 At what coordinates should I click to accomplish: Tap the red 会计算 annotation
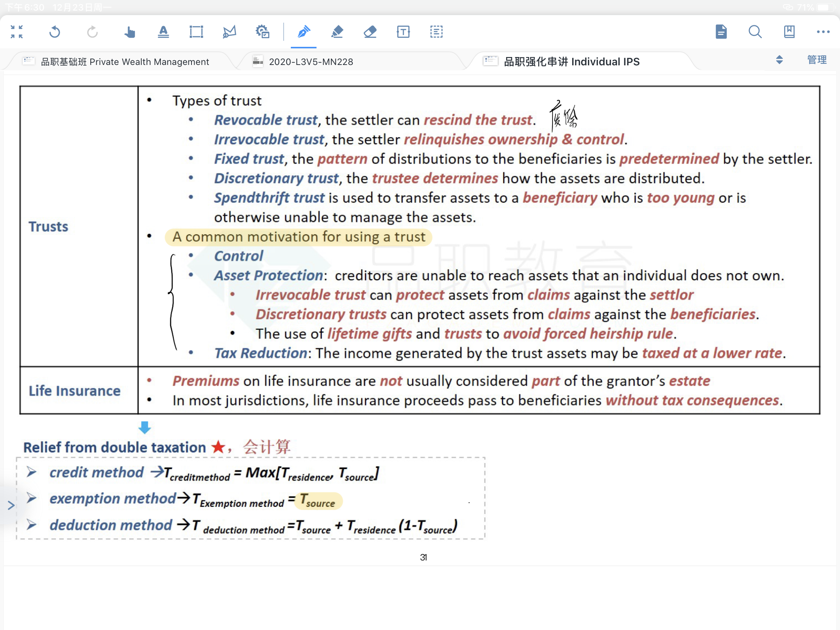(x=267, y=447)
